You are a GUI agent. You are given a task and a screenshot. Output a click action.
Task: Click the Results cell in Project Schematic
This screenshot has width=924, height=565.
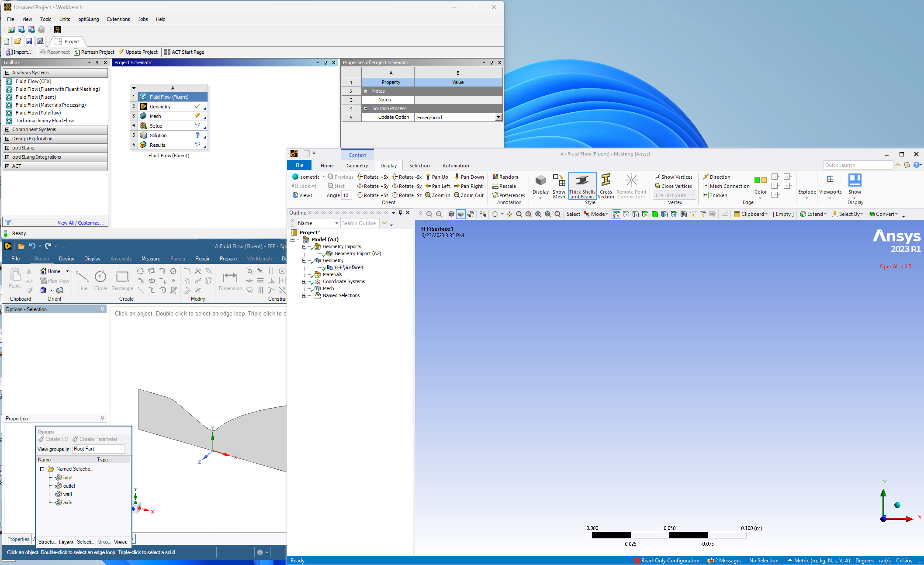coord(173,145)
